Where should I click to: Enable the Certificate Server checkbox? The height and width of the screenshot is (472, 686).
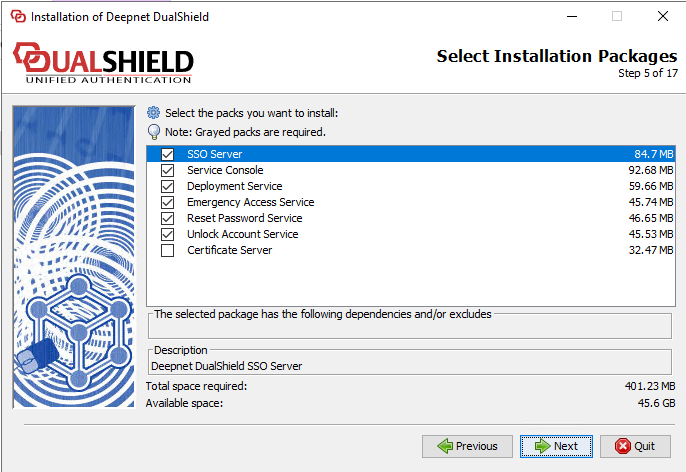coord(167,250)
